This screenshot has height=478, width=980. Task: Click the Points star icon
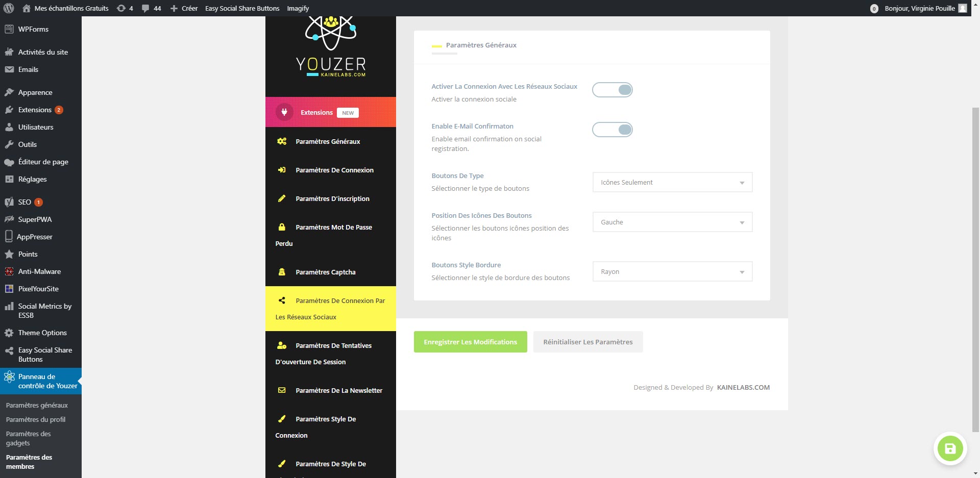(9, 254)
